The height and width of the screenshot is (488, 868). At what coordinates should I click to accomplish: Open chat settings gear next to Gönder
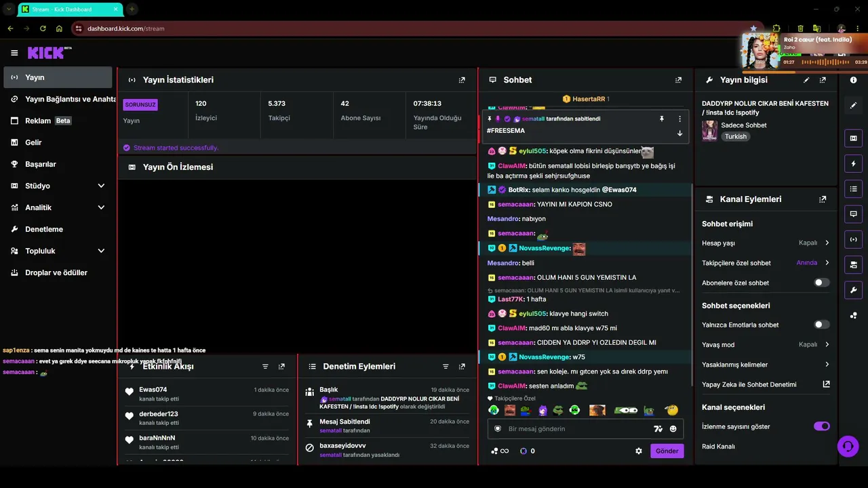point(638,451)
